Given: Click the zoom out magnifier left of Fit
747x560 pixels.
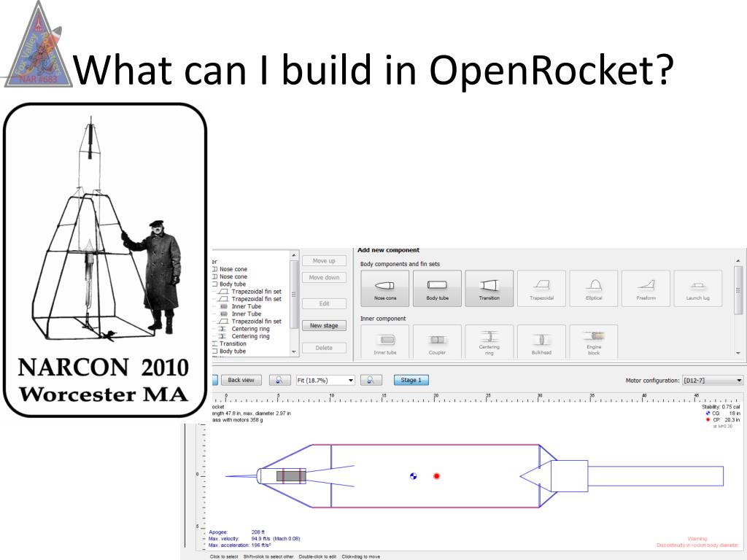Looking at the screenshot, I should tap(279, 380).
